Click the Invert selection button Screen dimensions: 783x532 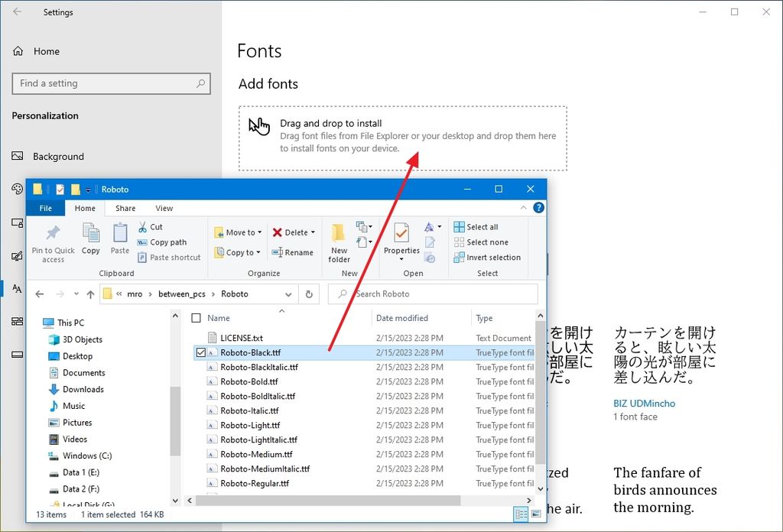coord(486,258)
